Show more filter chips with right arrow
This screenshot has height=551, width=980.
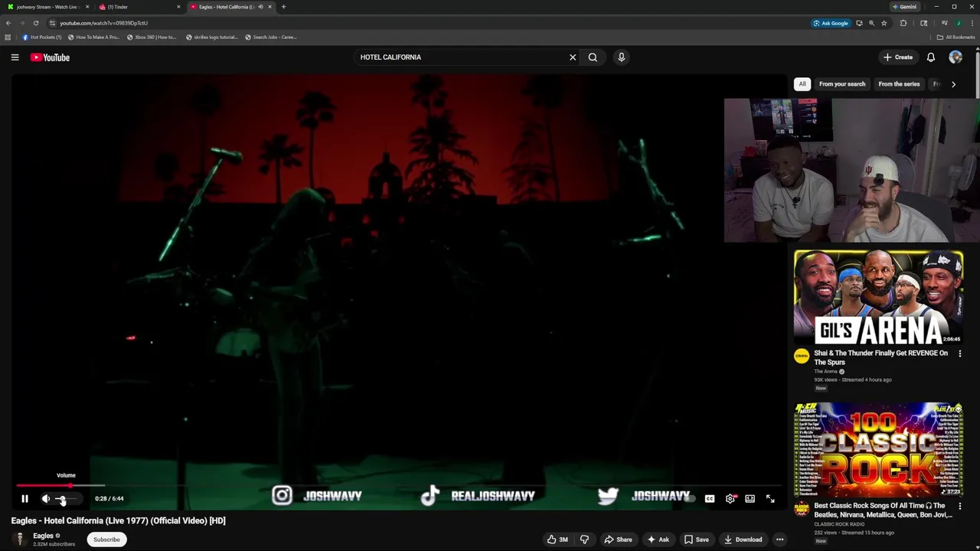point(953,84)
